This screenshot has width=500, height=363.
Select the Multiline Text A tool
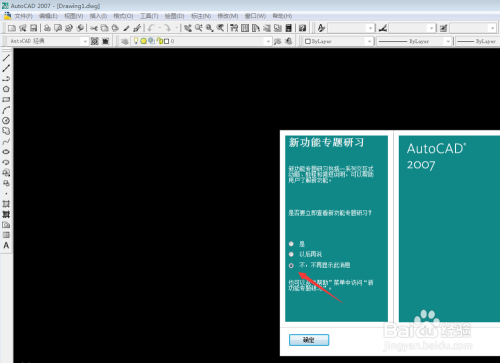(6, 246)
